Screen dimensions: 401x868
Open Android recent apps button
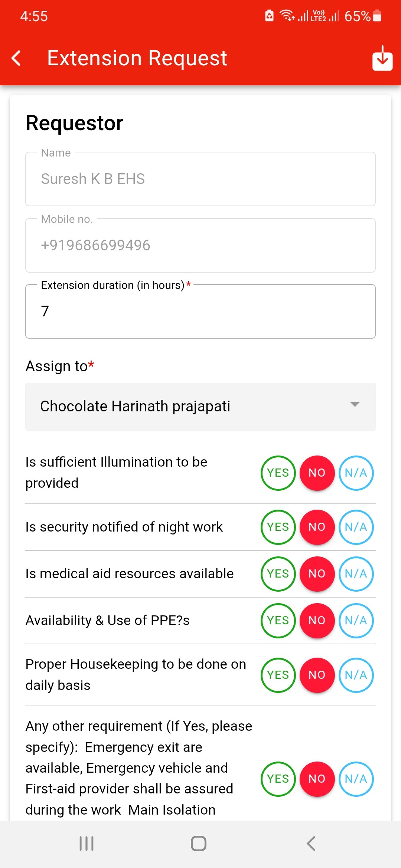[x=87, y=843]
